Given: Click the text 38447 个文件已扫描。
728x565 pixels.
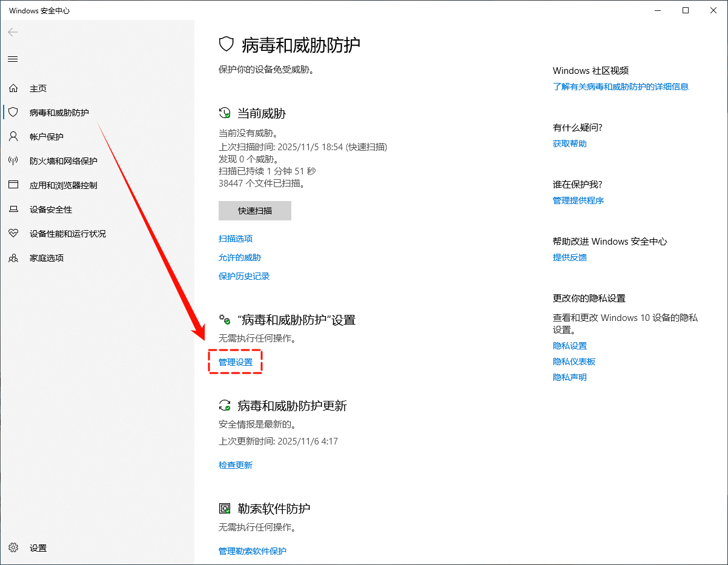Looking at the screenshot, I should [262, 183].
